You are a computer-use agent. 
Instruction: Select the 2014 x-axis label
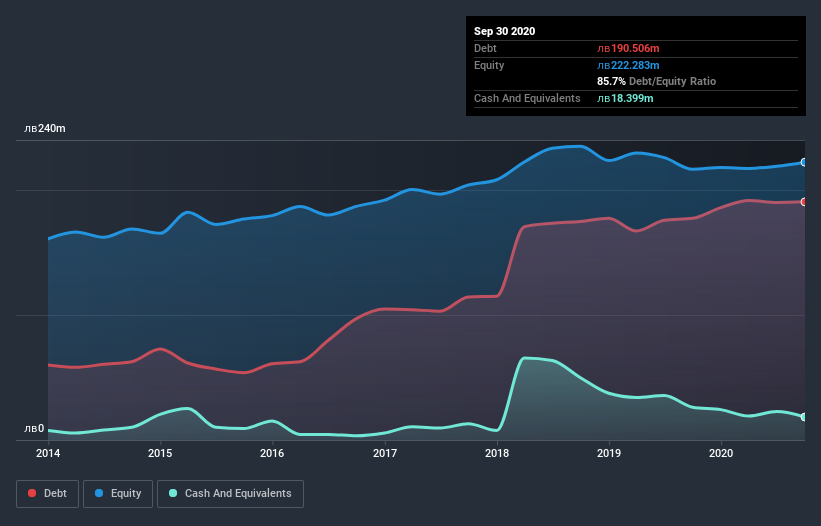[x=48, y=453]
